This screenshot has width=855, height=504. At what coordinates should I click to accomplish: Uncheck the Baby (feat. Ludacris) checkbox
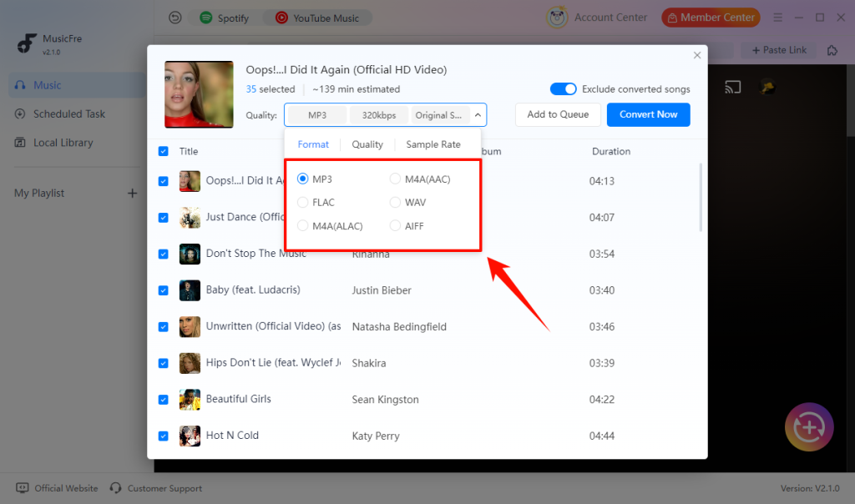[163, 290]
